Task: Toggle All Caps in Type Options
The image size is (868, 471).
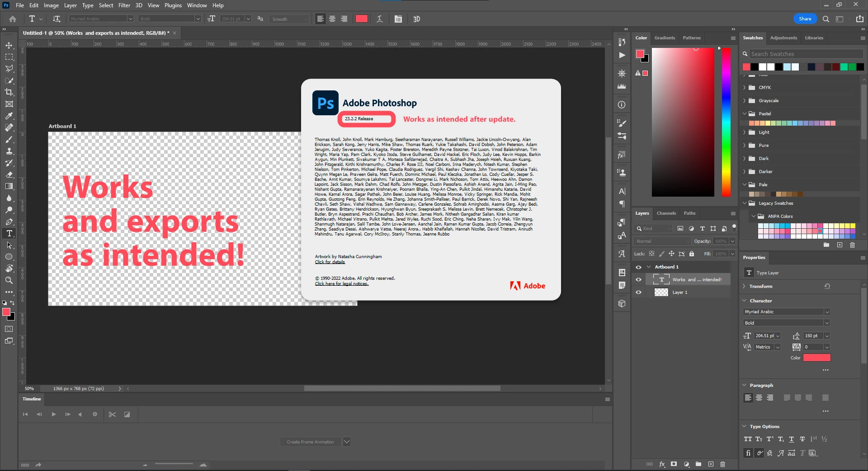Action: point(748,439)
